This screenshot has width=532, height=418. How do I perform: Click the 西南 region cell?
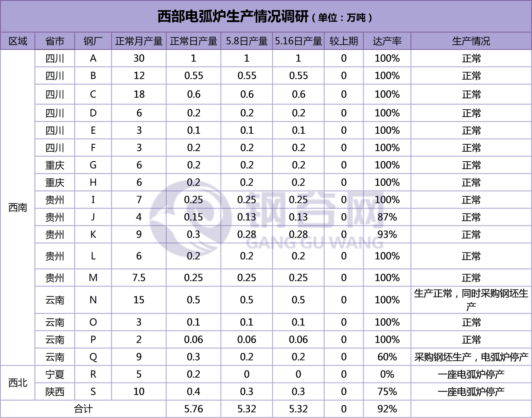18,207
